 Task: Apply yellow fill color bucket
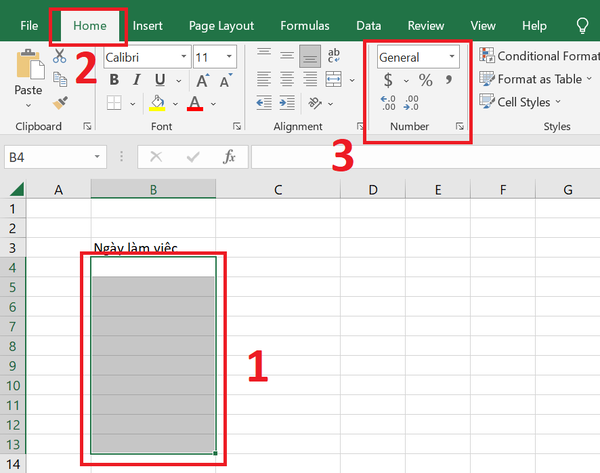(x=157, y=103)
